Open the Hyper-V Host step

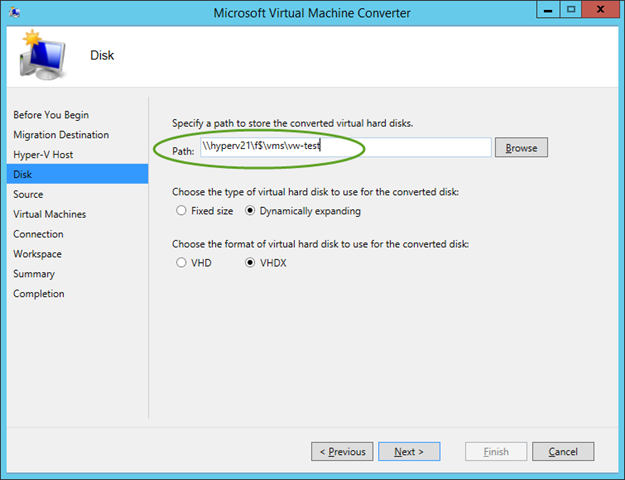43,155
